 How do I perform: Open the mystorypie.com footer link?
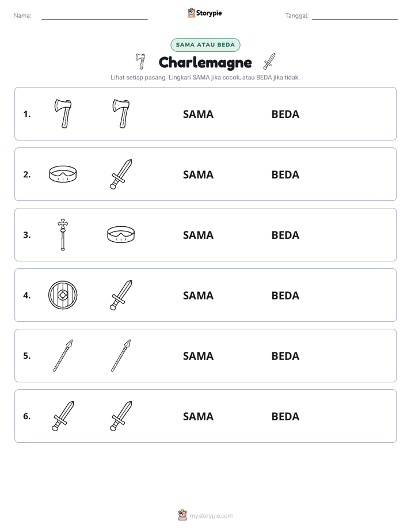click(205, 515)
